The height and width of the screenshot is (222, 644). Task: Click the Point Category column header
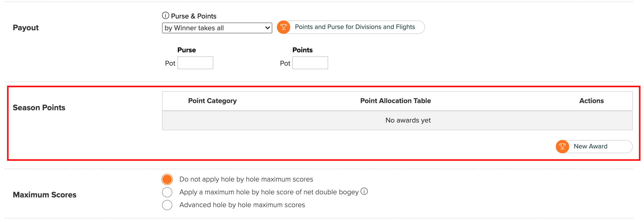point(212,101)
